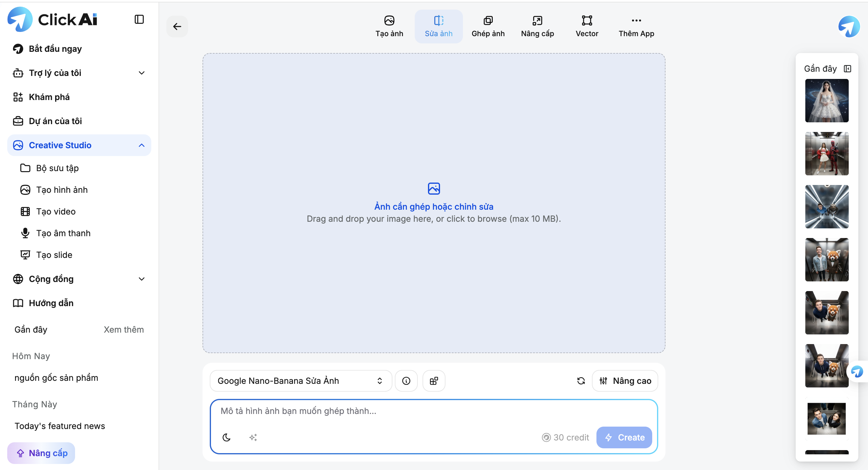The image size is (868, 470).
Task: Switch to the Ghép ảnh tab
Action: tap(488, 26)
